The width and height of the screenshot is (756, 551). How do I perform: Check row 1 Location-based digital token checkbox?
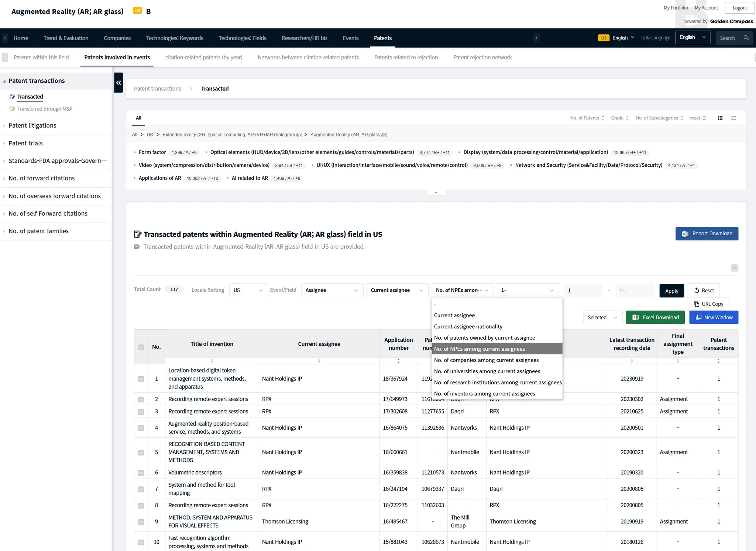tap(141, 379)
